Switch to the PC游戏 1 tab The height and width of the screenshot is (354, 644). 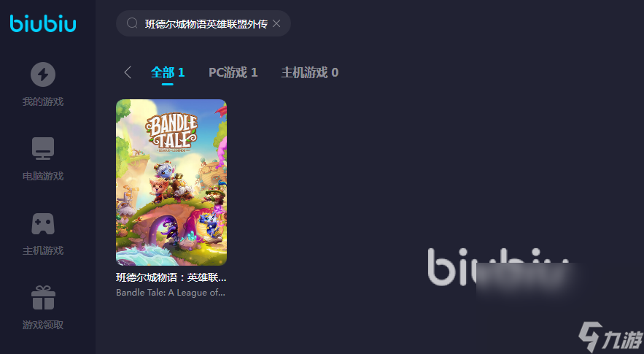[x=233, y=73]
